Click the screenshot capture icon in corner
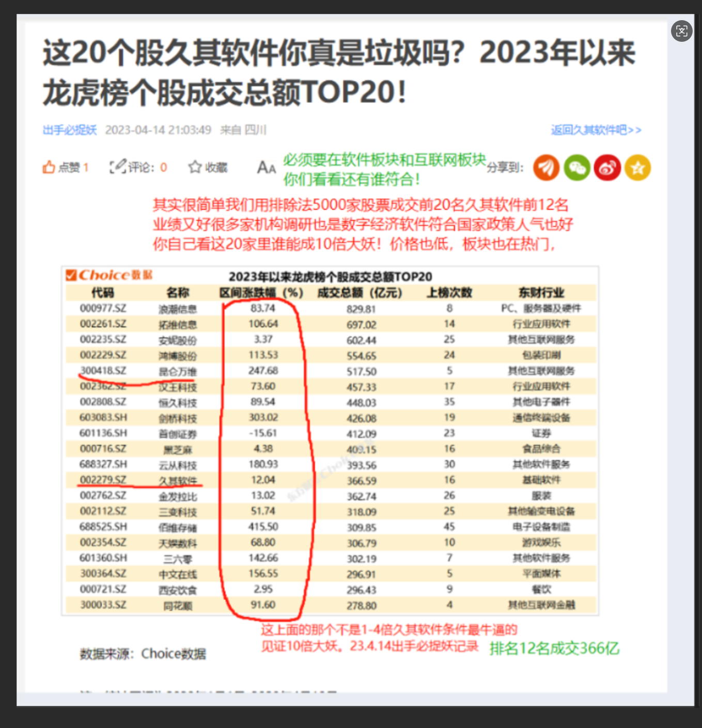702x728 pixels. (681, 31)
